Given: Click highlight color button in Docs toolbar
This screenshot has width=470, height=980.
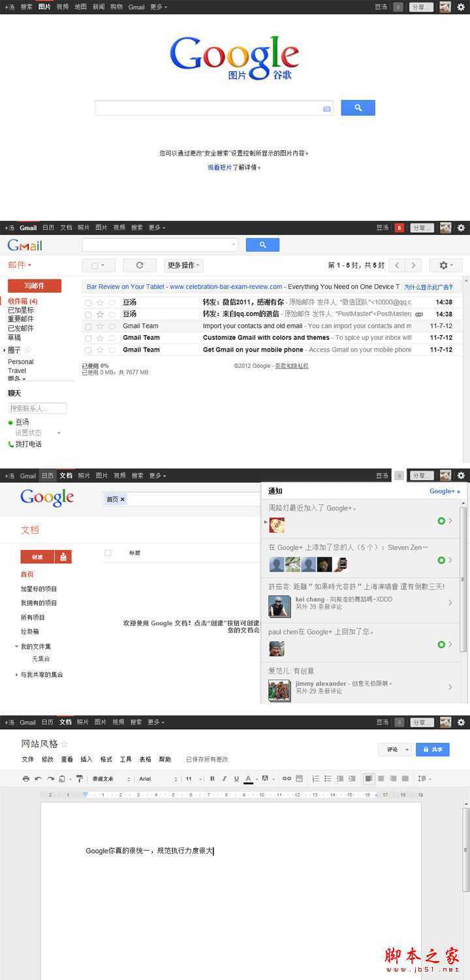Looking at the screenshot, I should click(265, 779).
